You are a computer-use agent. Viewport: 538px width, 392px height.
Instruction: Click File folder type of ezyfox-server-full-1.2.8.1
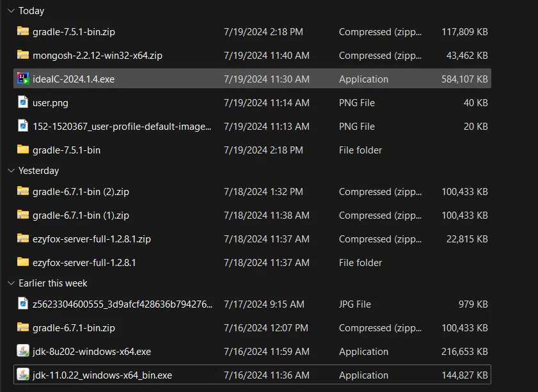360,263
